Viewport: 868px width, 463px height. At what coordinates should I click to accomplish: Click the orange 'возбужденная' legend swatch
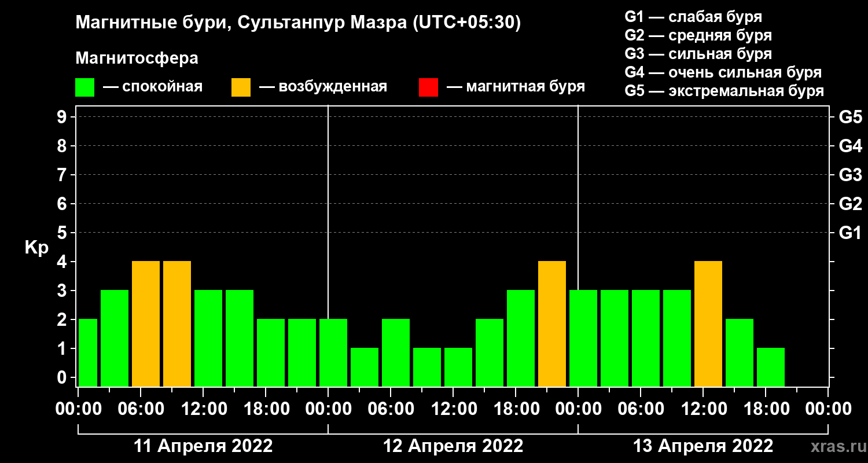point(241,87)
